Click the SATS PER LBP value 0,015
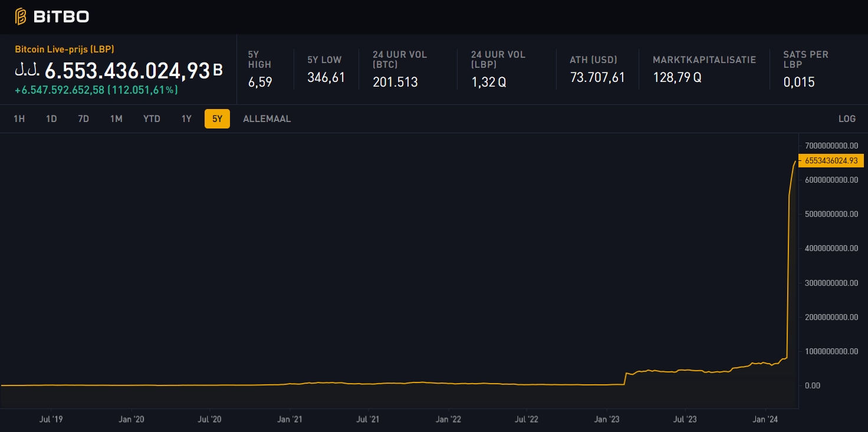 [799, 82]
